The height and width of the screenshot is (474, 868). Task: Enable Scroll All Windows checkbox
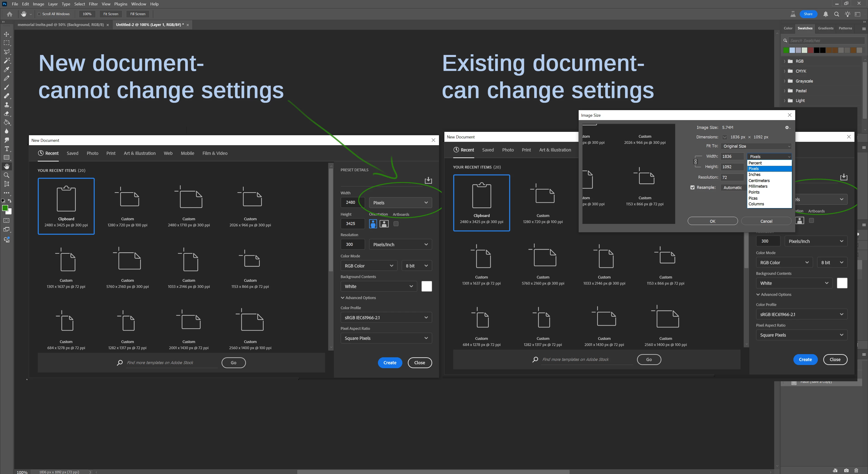tap(39, 14)
